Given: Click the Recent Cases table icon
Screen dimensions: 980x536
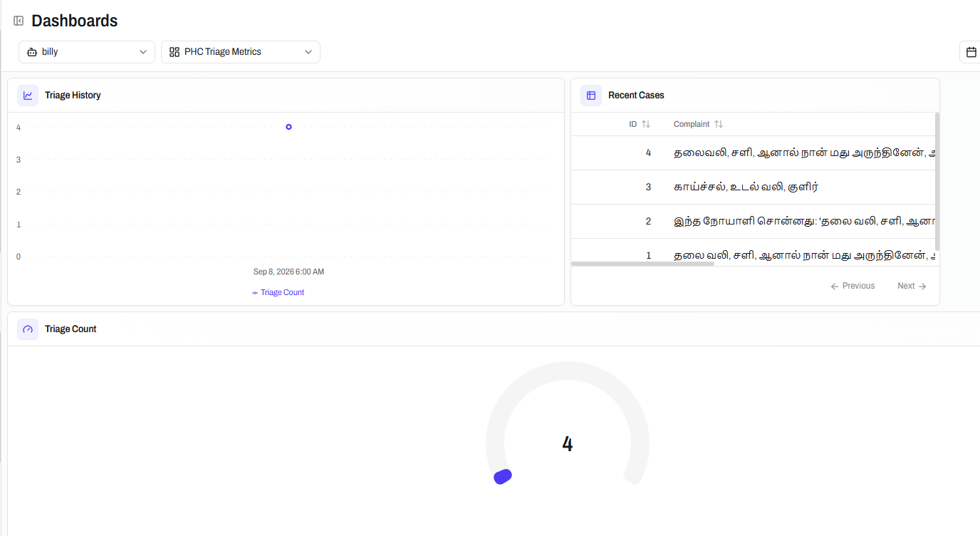Looking at the screenshot, I should pos(591,96).
